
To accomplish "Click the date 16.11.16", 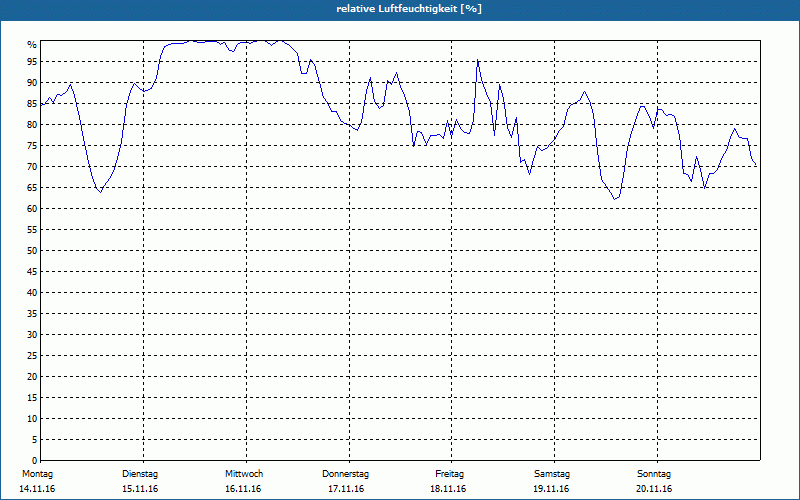I will [x=243, y=489].
